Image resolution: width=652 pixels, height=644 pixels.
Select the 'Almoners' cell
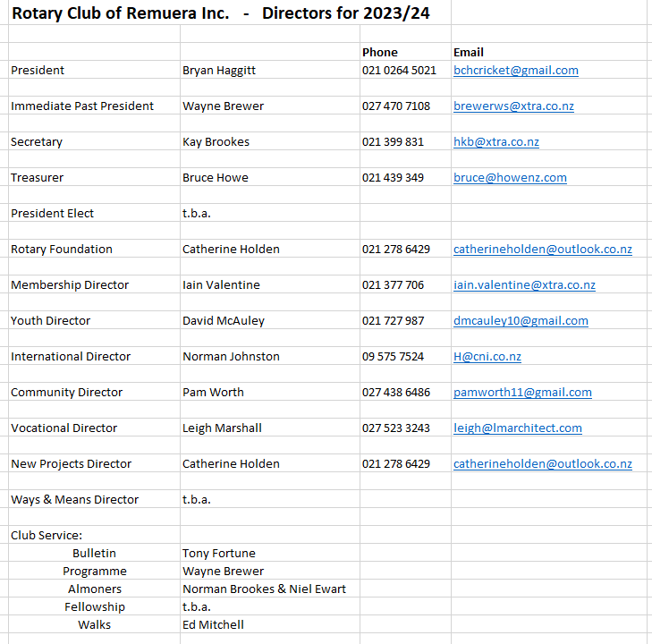[94, 589]
